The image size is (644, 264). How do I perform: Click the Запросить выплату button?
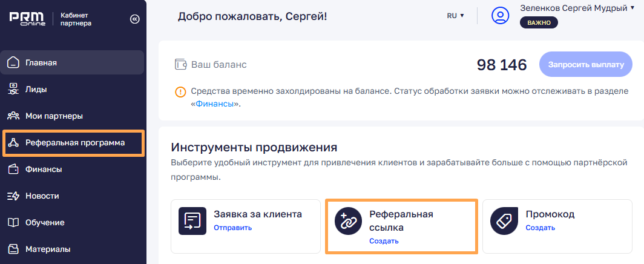(x=586, y=64)
